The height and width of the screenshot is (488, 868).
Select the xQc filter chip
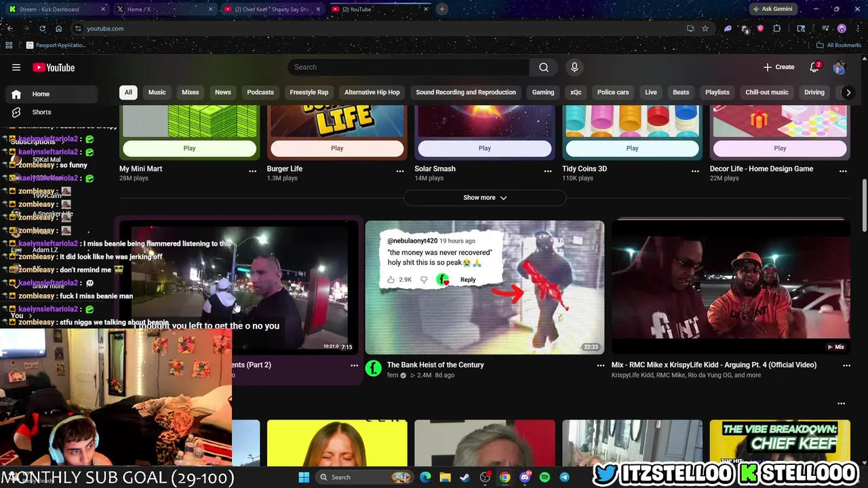coord(576,92)
